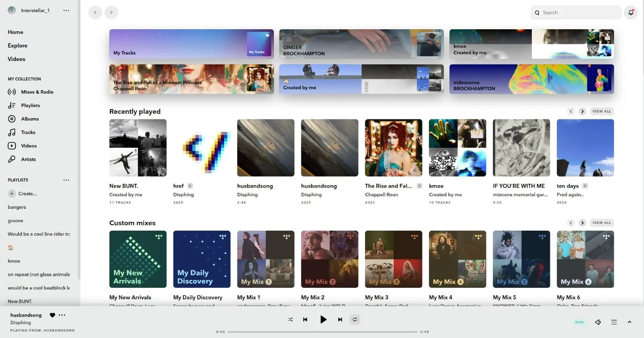
Task: Open more options for the now-playing track
Action: coord(62,315)
